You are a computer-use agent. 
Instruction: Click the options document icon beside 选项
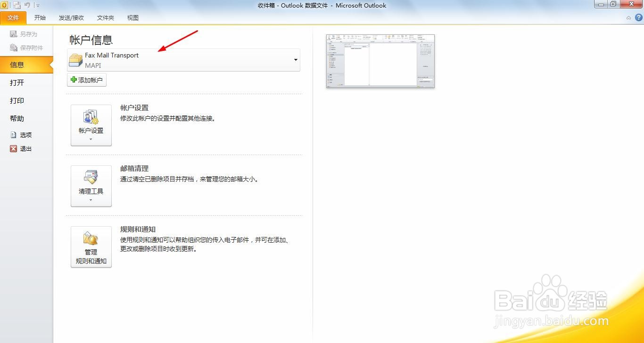14,135
